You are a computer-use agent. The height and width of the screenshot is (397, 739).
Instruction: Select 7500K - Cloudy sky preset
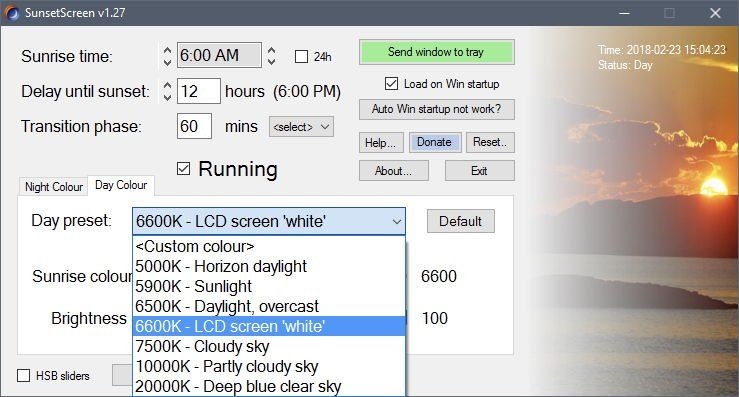coord(269,347)
